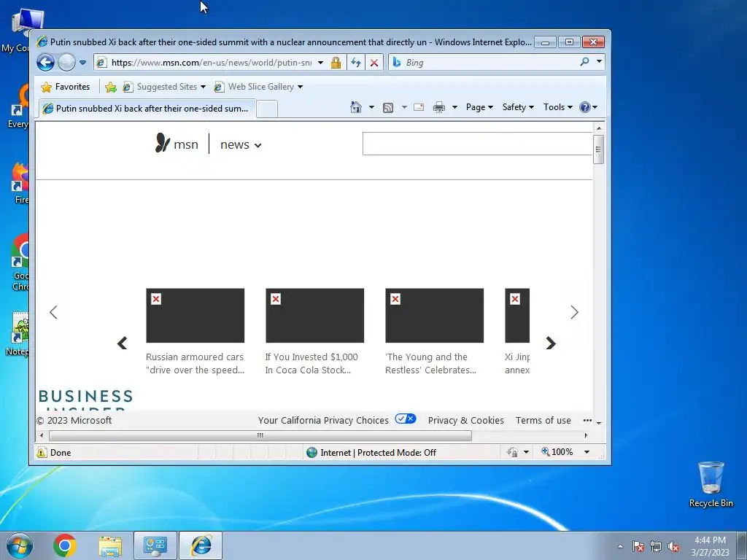Click the status bar privacy report icon
The width and height of the screenshot is (747, 560).
[x=512, y=452]
